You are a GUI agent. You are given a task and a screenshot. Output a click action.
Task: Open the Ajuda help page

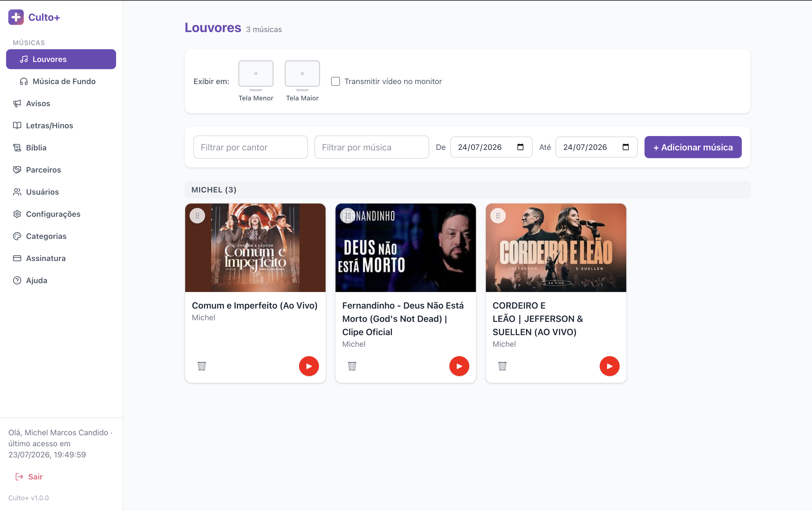click(61, 280)
